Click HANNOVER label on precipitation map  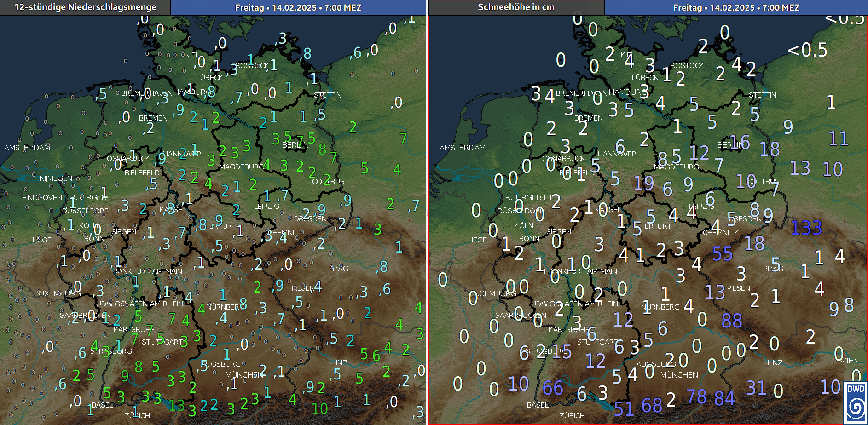(x=182, y=154)
